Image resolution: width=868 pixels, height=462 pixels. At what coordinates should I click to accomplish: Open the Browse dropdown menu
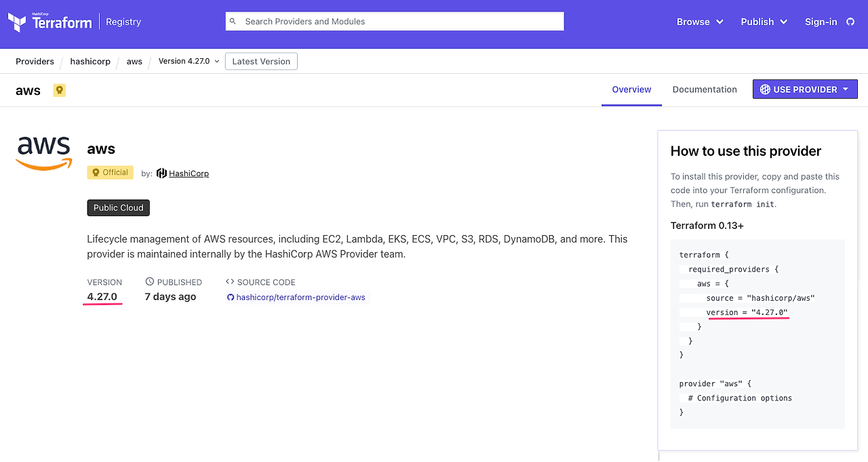[x=700, y=22]
